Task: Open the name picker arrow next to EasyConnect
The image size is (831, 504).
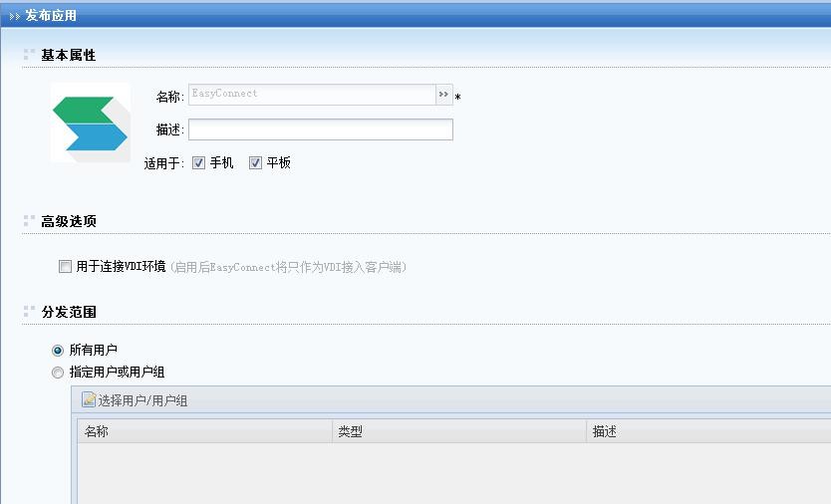Action: point(443,95)
